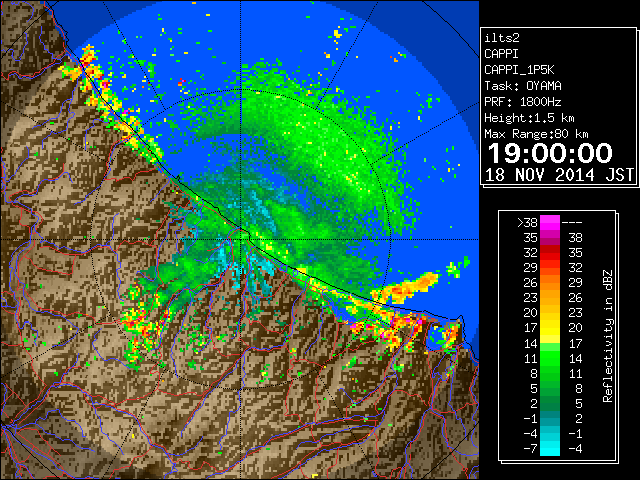The width and height of the screenshot is (640, 480).
Task: Click the '>38' legend label
Action: click(x=527, y=223)
